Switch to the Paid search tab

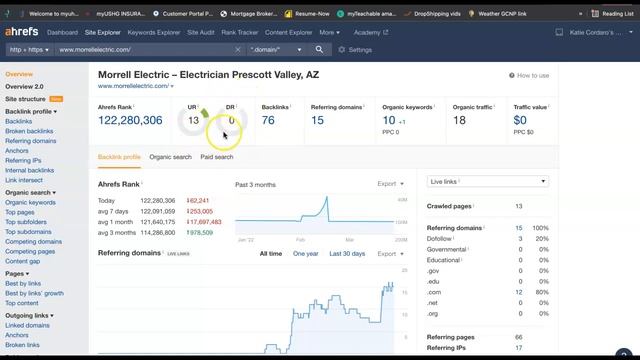(x=217, y=157)
